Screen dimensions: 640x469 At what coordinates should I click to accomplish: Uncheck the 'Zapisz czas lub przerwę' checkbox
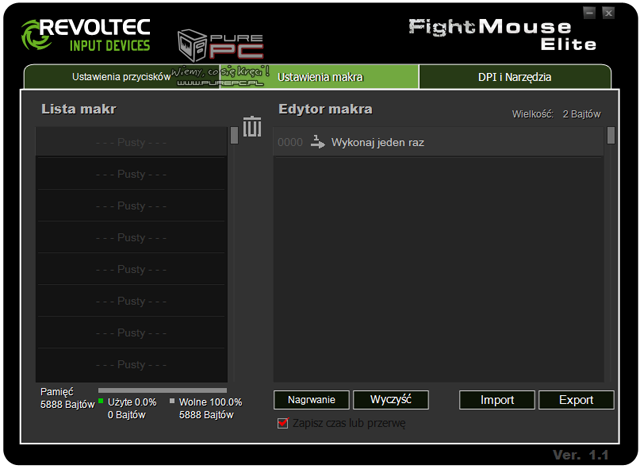282,423
